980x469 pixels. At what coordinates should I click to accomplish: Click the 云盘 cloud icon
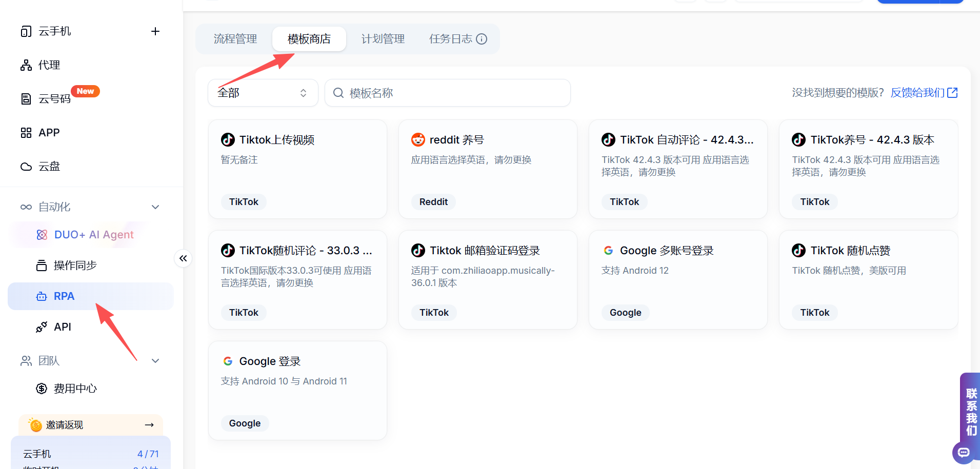(26, 167)
